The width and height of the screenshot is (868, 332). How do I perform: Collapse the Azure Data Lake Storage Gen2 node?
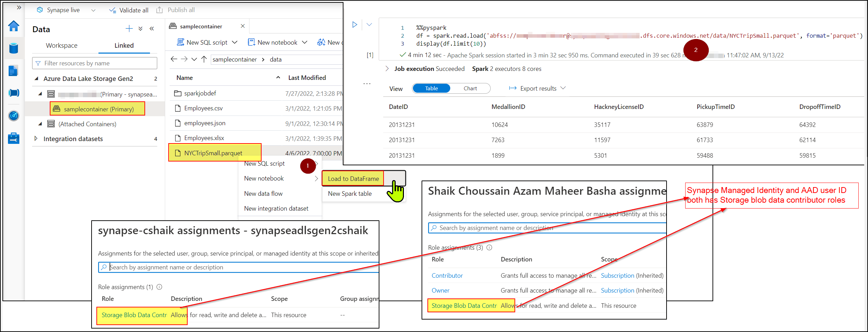(x=36, y=79)
